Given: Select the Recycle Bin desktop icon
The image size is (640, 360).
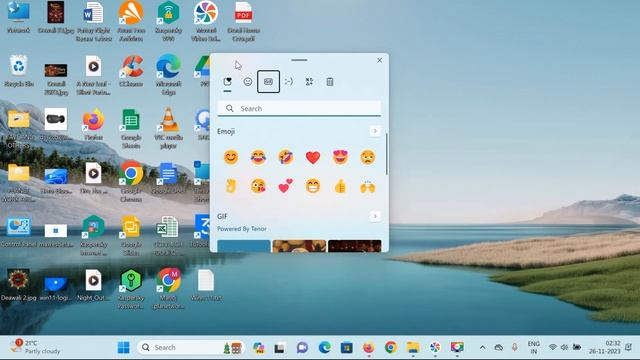Looking at the screenshot, I should pyautogui.click(x=19, y=72).
